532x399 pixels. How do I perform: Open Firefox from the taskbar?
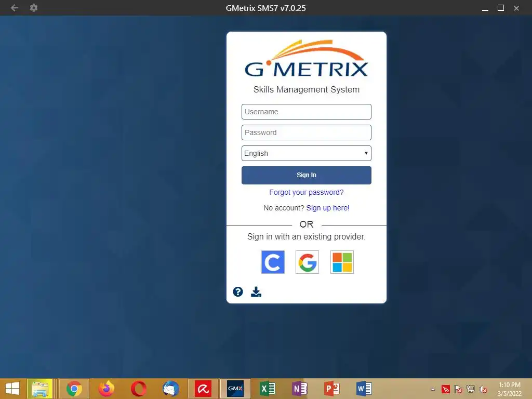point(107,389)
